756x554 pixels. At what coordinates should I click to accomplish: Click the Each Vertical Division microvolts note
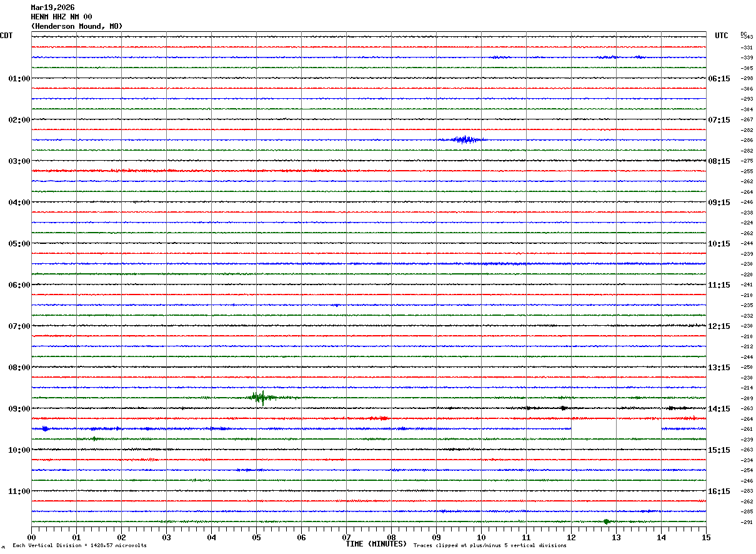pos(79,546)
